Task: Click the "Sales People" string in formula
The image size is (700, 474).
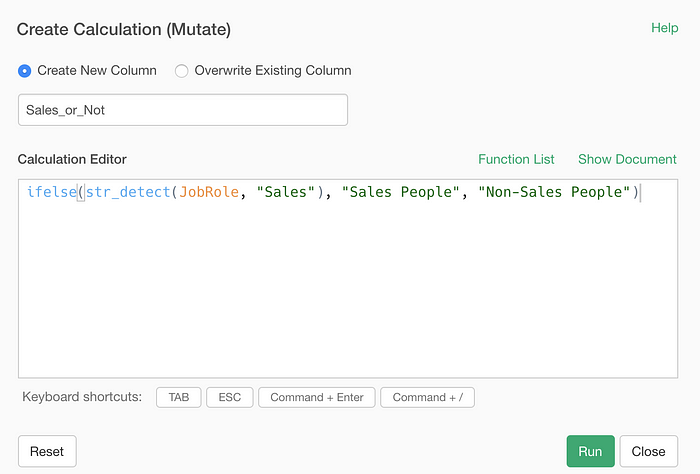Action: 400,192
